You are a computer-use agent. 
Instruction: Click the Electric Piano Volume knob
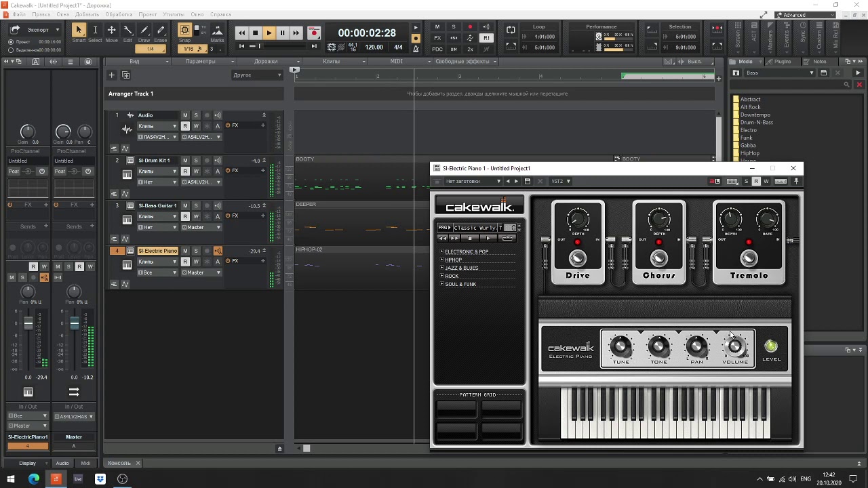735,346
